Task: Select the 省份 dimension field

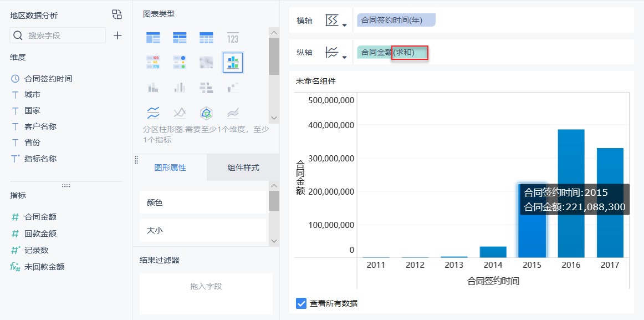Action: 32,143
